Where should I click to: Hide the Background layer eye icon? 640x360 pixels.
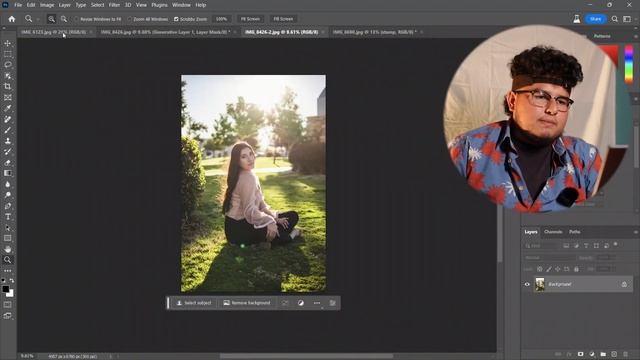pos(527,284)
